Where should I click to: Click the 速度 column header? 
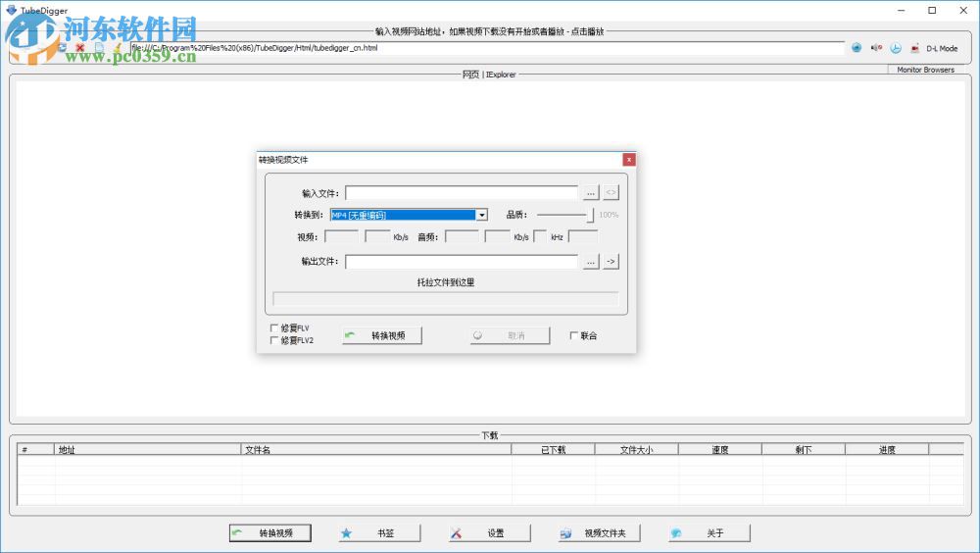tap(720, 449)
